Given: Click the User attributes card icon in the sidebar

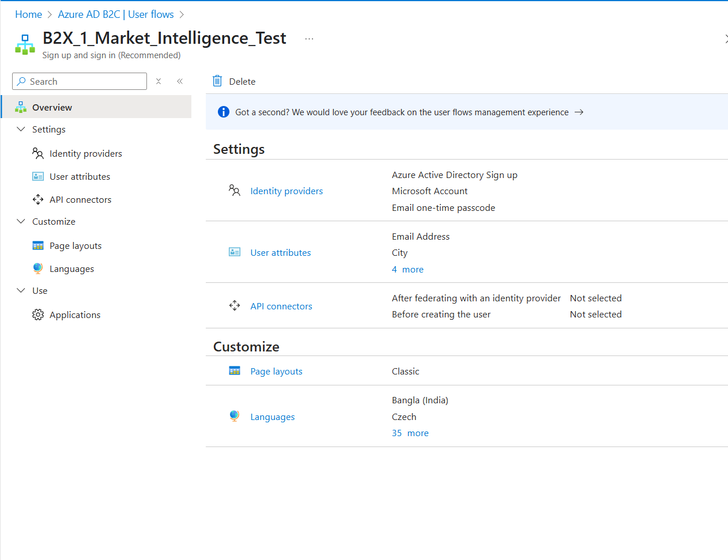Looking at the screenshot, I should [x=38, y=176].
